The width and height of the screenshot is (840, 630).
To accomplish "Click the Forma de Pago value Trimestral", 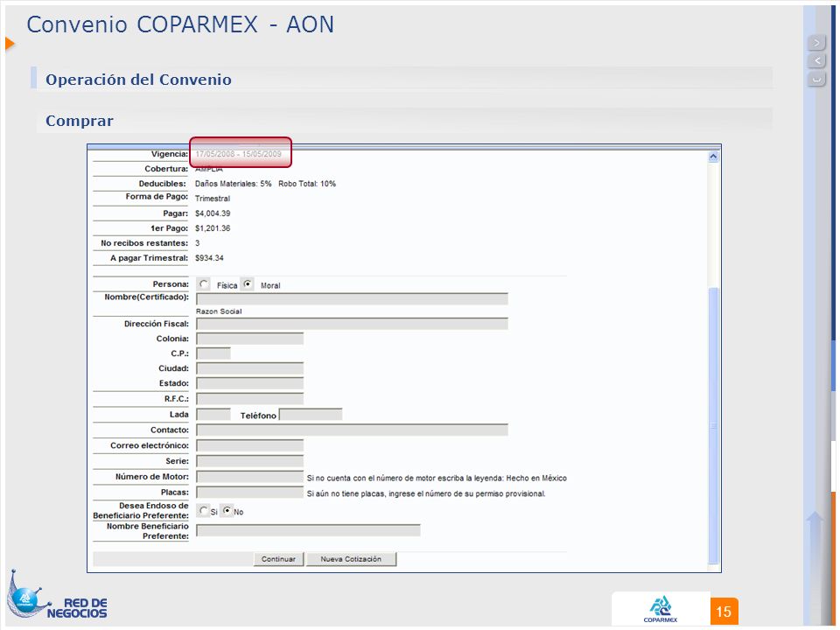I will click(x=213, y=199).
